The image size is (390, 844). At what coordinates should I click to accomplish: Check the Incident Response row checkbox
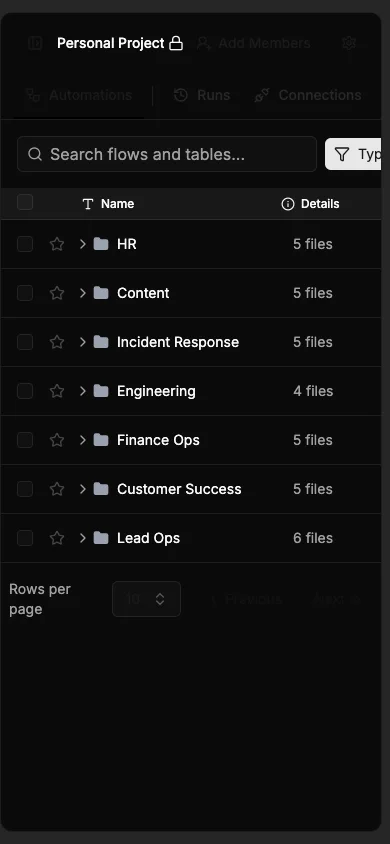(25, 342)
